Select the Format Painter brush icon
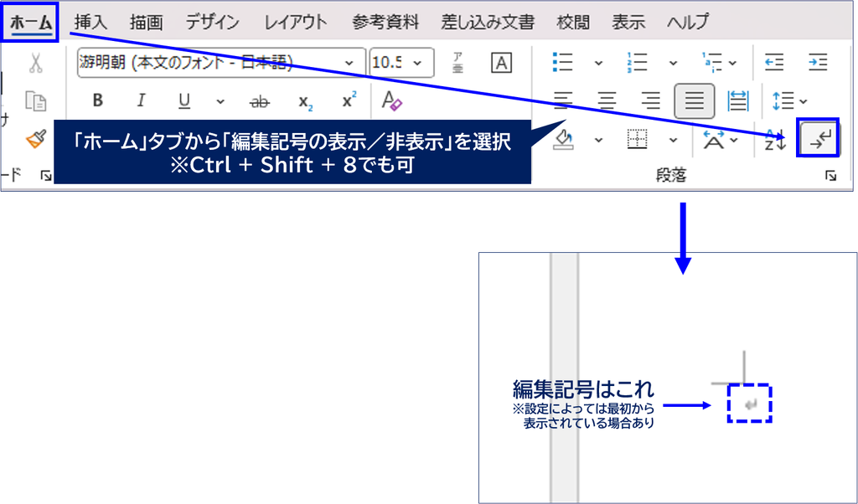 pos(35,139)
